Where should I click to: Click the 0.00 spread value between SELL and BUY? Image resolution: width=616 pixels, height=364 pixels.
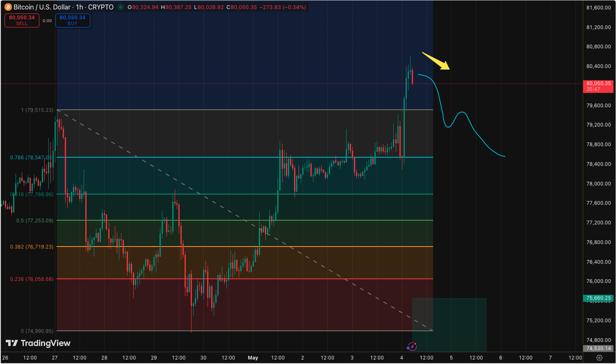click(x=47, y=21)
